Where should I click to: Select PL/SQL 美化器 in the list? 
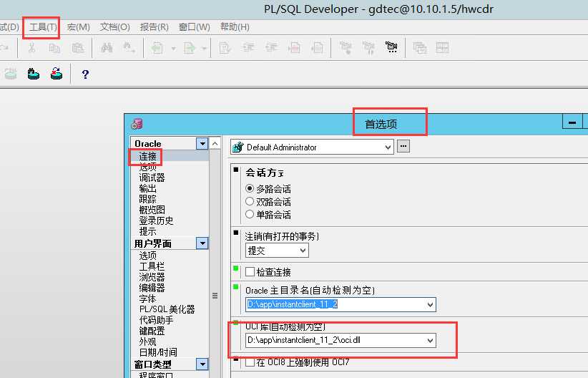point(167,309)
